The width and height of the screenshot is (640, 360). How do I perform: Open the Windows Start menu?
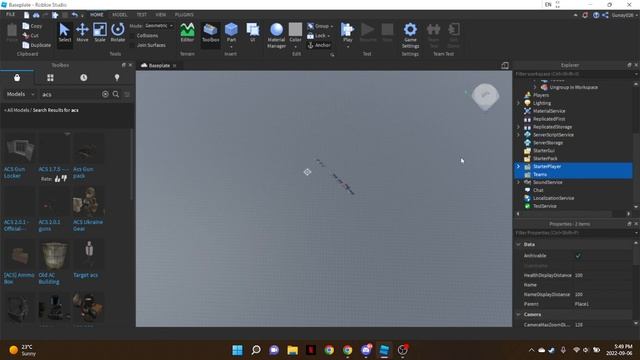[237, 350]
